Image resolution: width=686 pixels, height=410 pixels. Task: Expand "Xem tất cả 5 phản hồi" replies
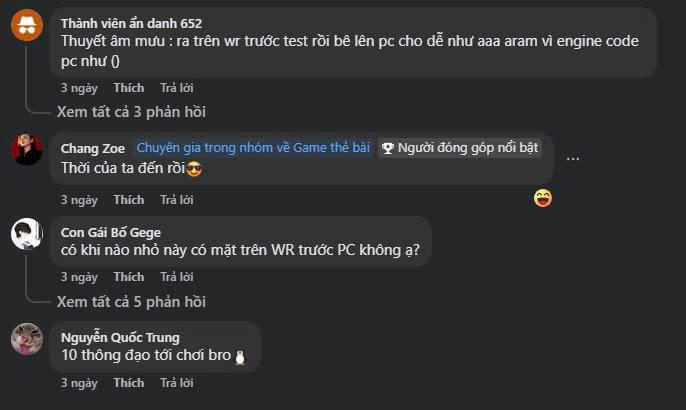131,302
